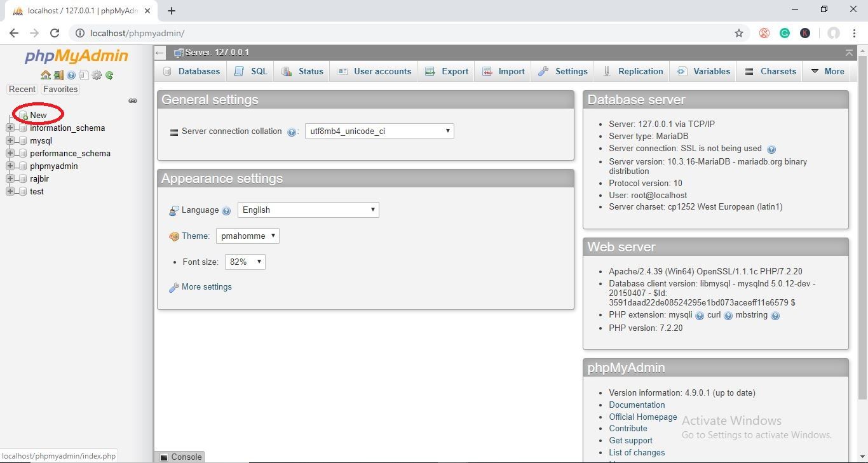
Task: Expand the information_schema database node
Action: point(10,128)
